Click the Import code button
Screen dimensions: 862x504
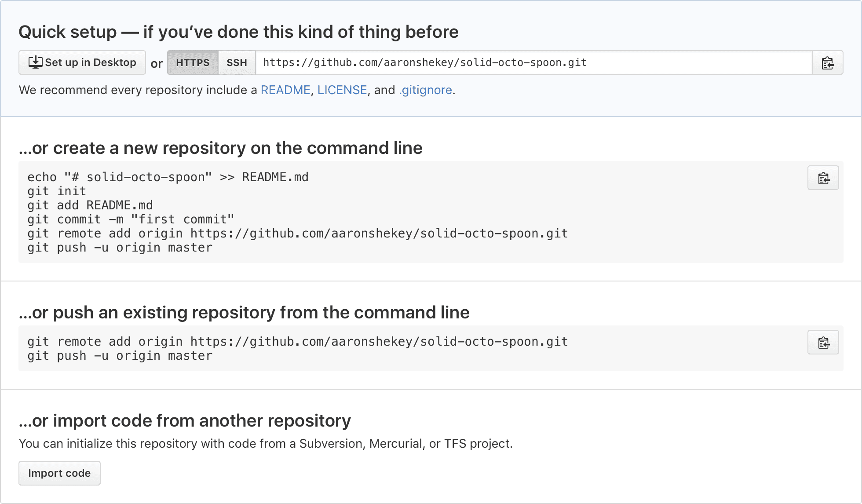[59, 473]
